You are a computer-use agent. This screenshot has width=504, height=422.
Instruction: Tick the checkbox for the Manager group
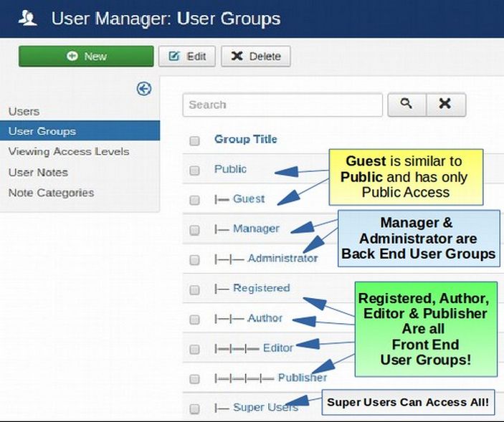click(194, 230)
